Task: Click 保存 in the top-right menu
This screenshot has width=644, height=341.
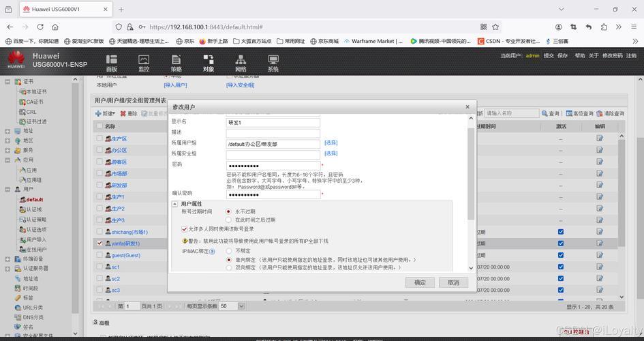Action: point(563,55)
